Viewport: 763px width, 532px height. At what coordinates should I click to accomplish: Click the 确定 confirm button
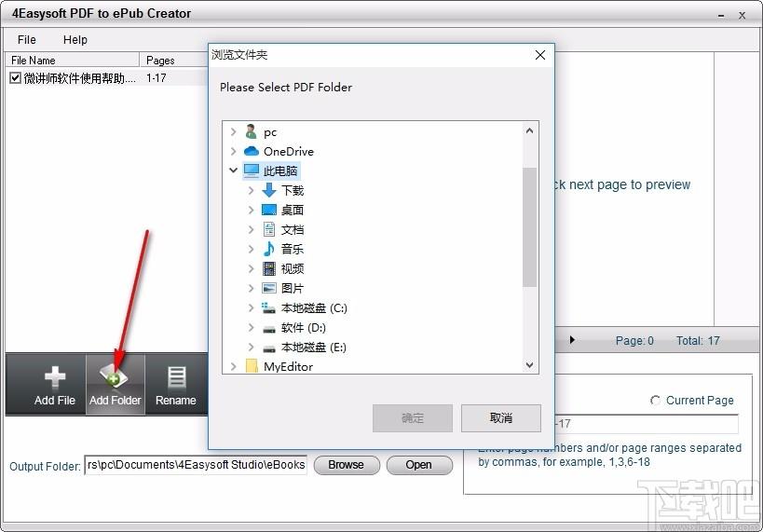412,418
